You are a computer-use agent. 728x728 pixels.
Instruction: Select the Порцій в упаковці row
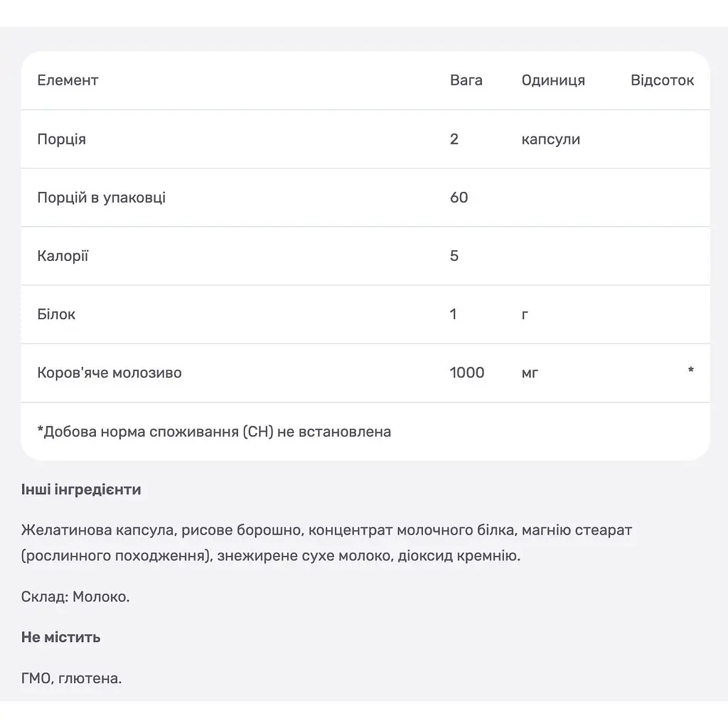click(x=365, y=198)
